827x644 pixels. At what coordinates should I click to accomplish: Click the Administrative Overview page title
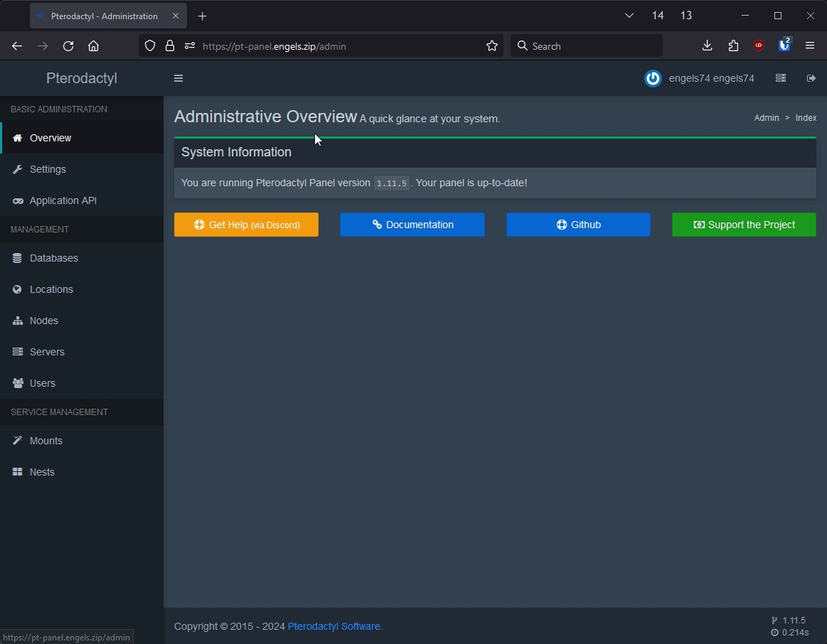pyautogui.click(x=266, y=117)
